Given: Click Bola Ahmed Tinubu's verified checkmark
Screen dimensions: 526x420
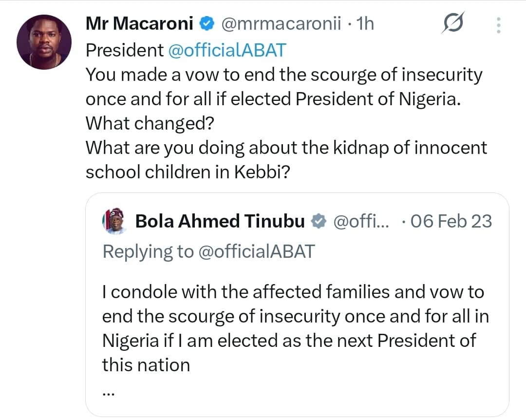Looking at the screenshot, I should click(x=319, y=221).
